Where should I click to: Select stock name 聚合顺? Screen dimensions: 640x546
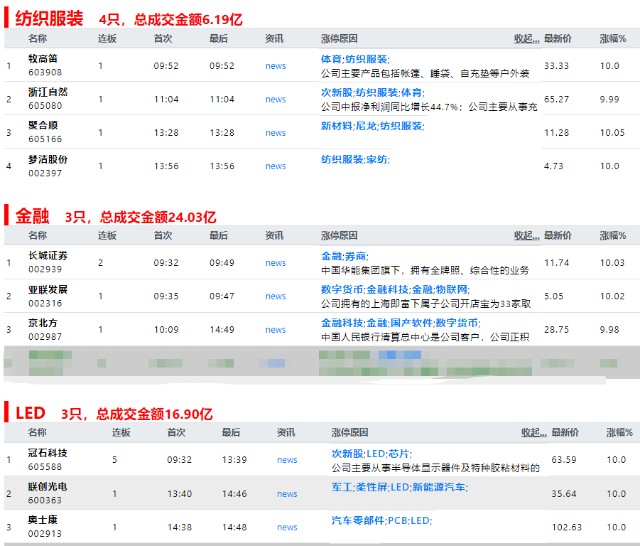[43, 126]
